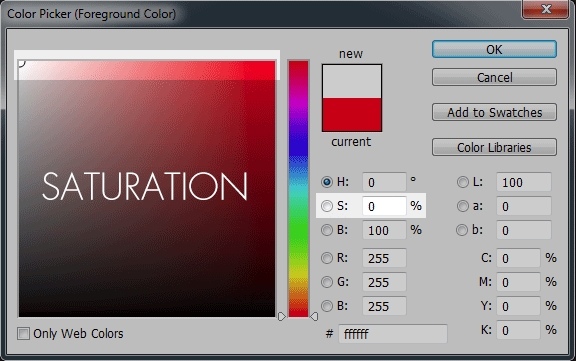
Task: Click the current red color swatch
Action: click(352, 114)
